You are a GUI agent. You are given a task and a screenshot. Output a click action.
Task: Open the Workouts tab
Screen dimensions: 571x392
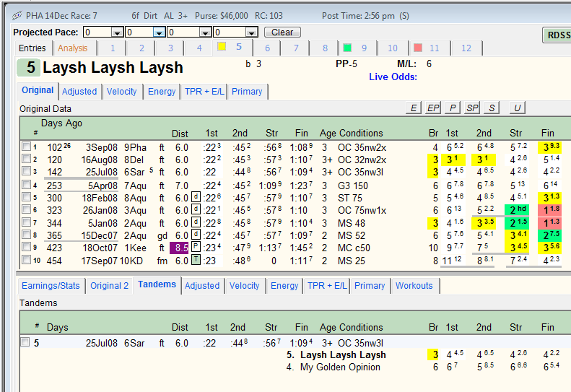(414, 286)
